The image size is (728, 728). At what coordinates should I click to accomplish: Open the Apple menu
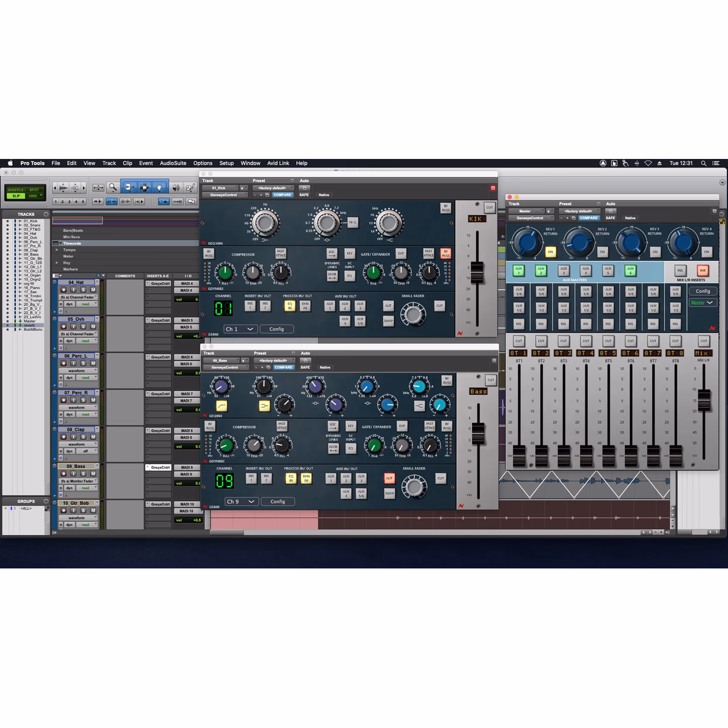10,163
